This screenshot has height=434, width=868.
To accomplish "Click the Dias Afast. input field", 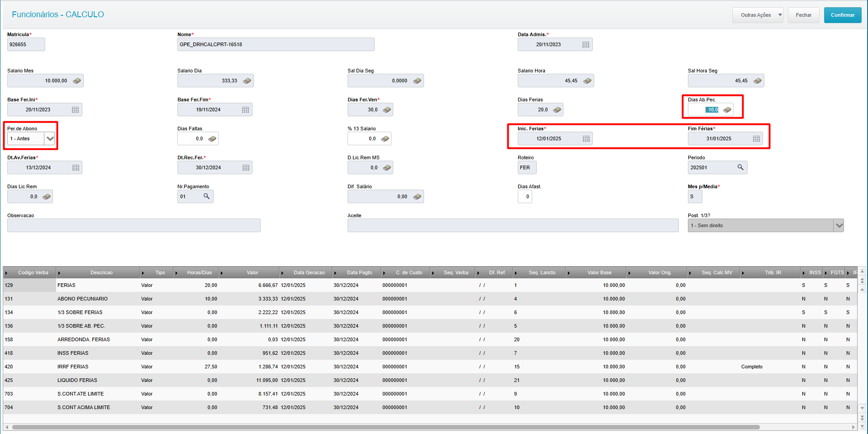I will [525, 196].
